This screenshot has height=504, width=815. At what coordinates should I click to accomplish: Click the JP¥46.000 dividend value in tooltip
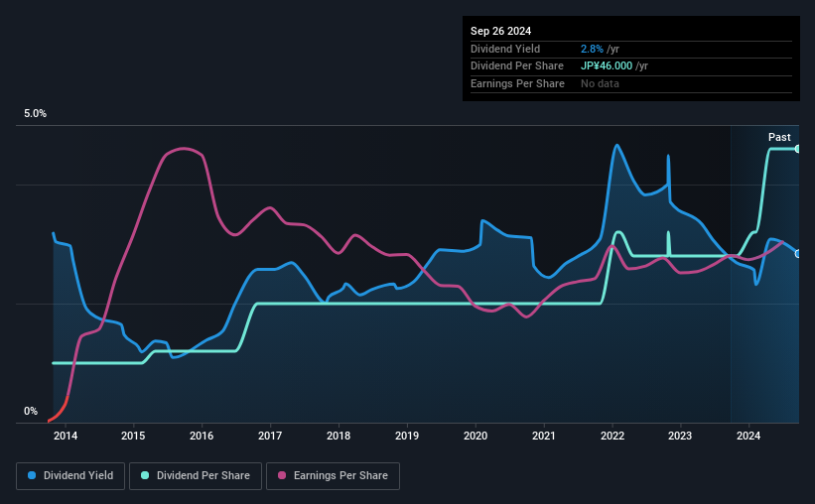(607, 66)
